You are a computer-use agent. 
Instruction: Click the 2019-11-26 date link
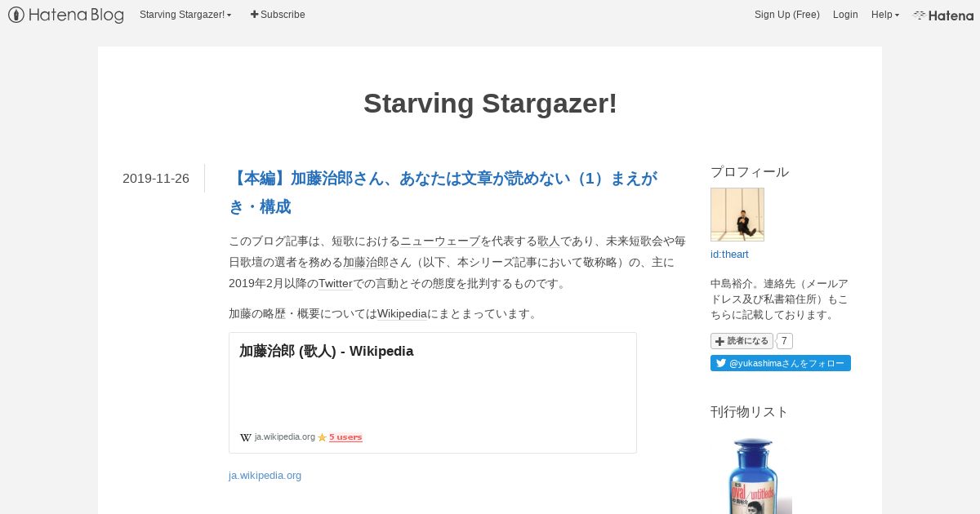pyautogui.click(x=156, y=179)
